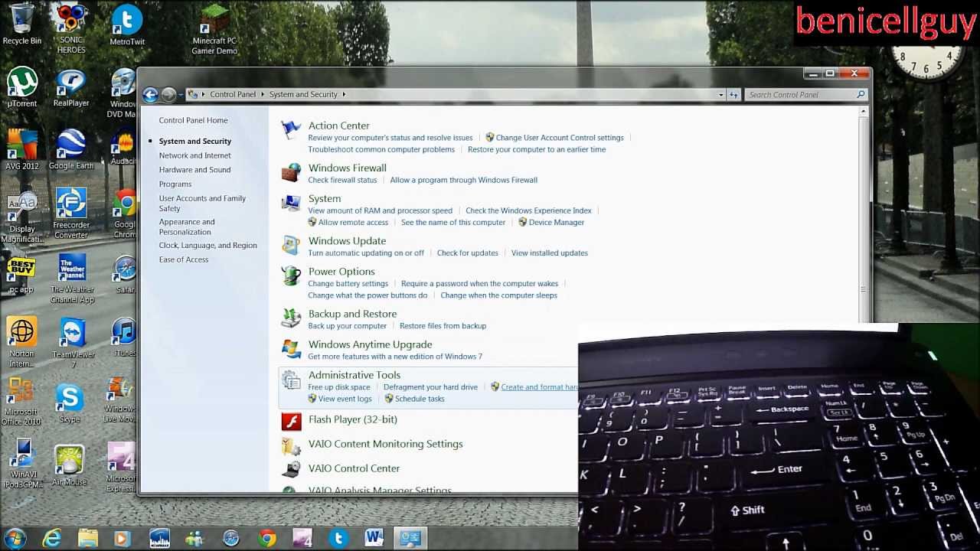Viewport: 980px width, 551px height.
Task: Select Appearance and Personalization category
Action: [x=187, y=227]
